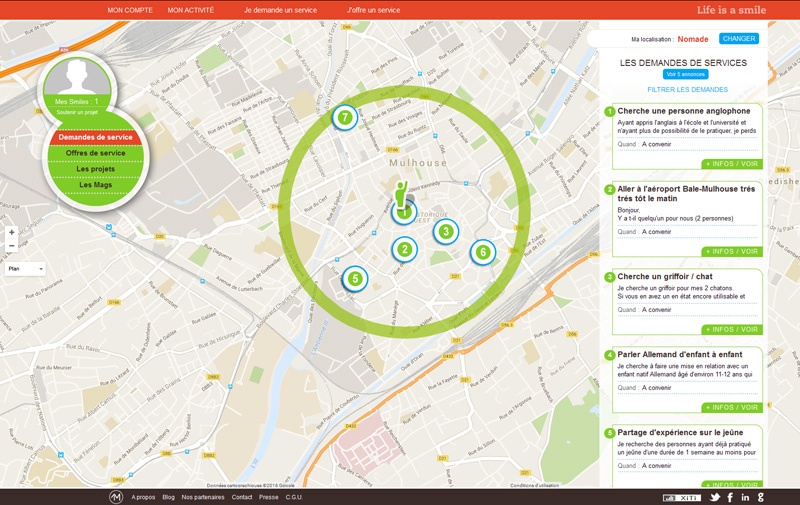Click Mes Smiles counter

click(x=77, y=102)
